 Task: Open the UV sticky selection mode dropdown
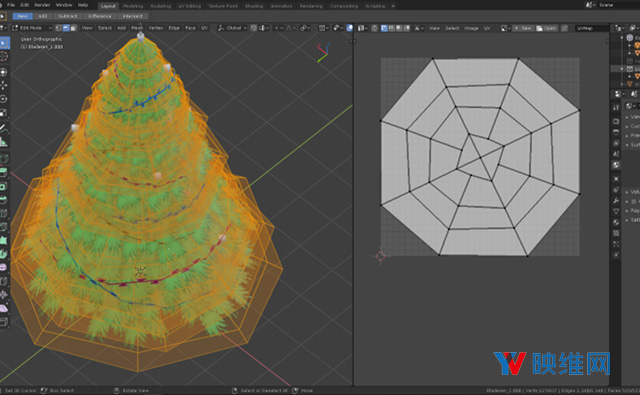click(x=419, y=28)
